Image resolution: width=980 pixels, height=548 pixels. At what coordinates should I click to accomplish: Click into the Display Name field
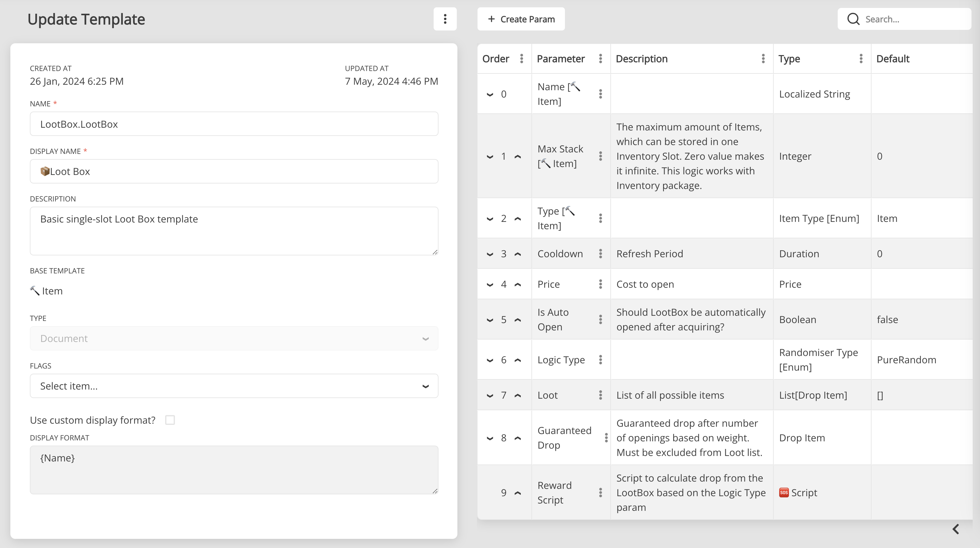click(234, 171)
